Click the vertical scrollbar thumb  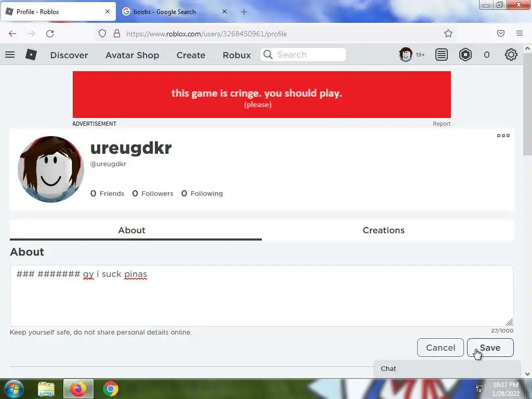528,104
